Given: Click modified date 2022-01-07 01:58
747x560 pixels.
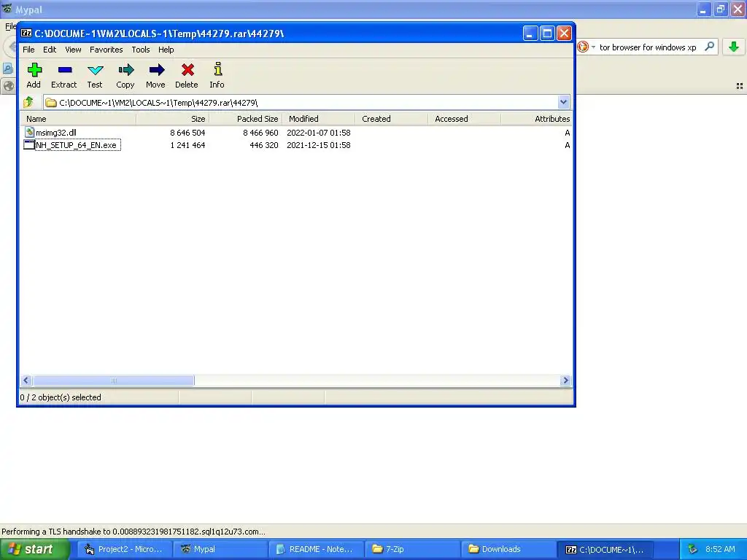Looking at the screenshot, I should [319, 133].
